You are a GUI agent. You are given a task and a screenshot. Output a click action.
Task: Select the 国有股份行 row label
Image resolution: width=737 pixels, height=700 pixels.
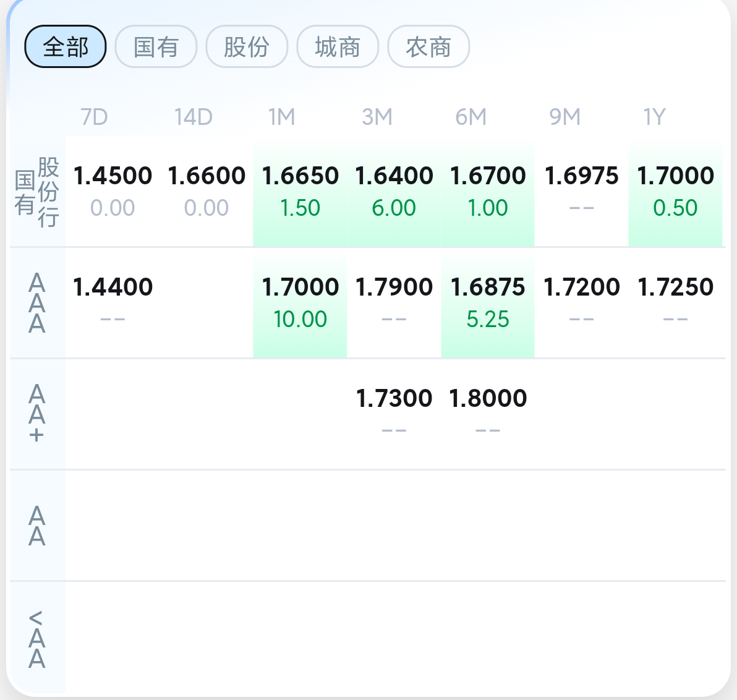coord(37,192)
